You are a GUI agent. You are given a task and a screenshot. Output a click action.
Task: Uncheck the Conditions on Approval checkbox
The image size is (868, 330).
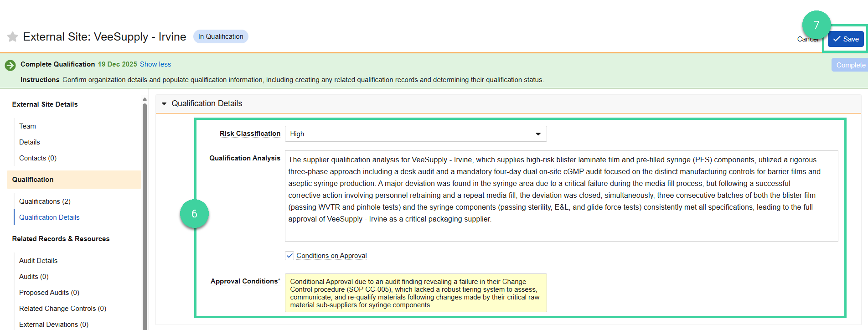(289, 256)
